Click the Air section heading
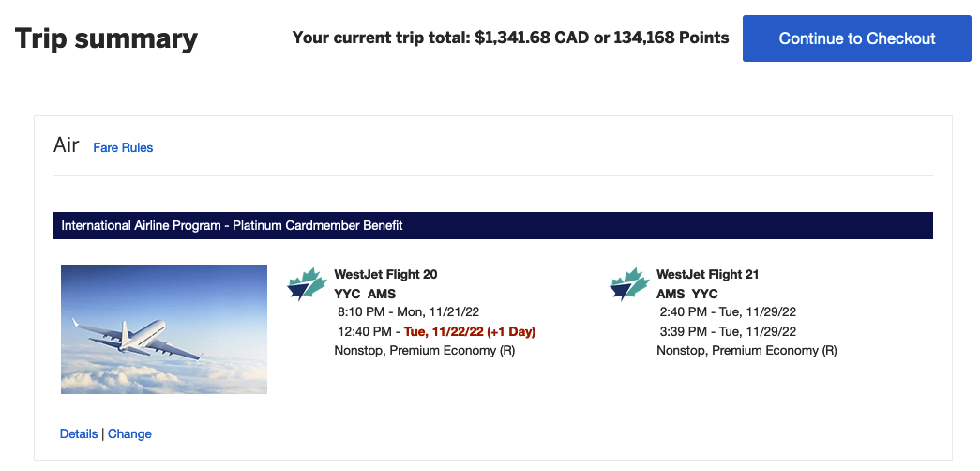Viewport: 980px width, 471px height. pyautogui.click(x=67, y=146)
